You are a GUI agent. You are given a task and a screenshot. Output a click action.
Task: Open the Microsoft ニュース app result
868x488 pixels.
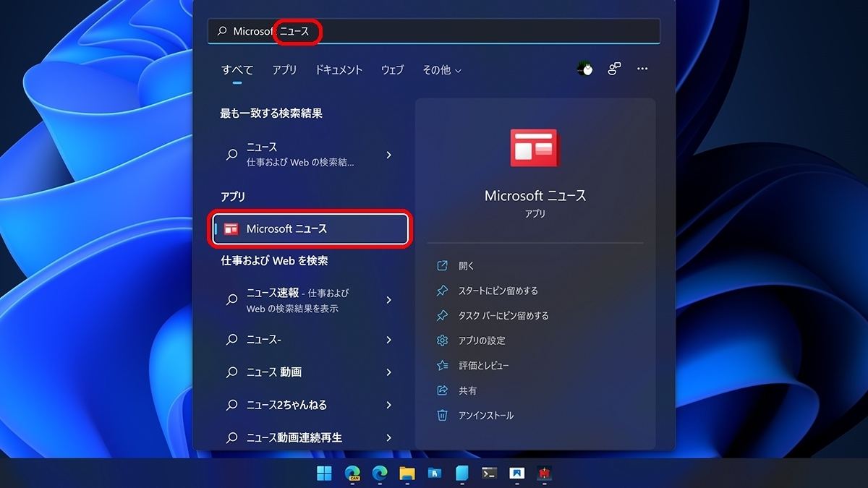(x=311, y=228)
